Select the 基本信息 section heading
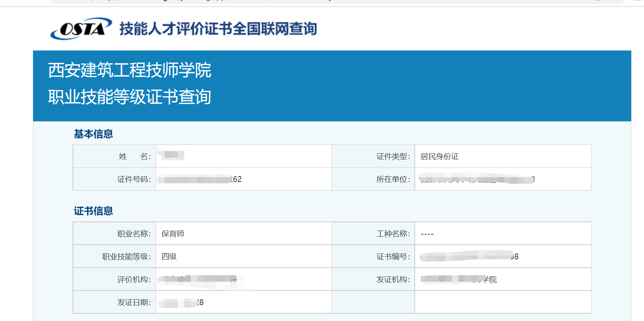Screen dimensions: 644x321 pyautogui.click(x=94, y=134)
